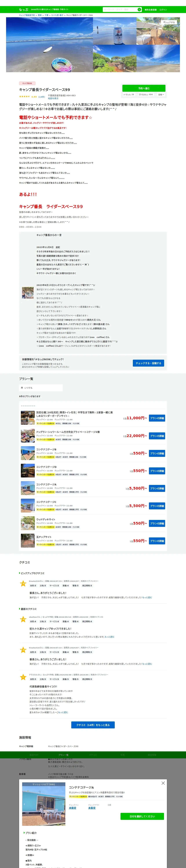Close the コンテナコテージA popup
The width and height of the screenshot is (186, 868).
pos(163,783)
